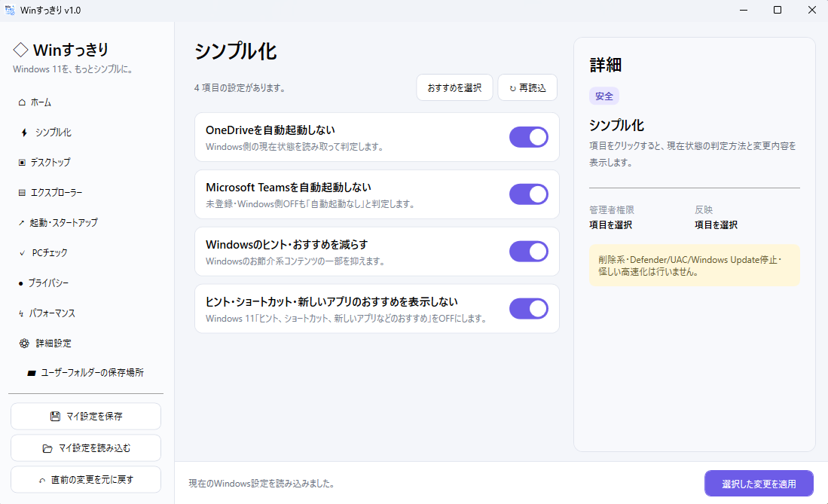Screen dimensions: 828x504
Task: Select the Microsoft Teamsを自動起動しない title text
Action: coord(289,187)
